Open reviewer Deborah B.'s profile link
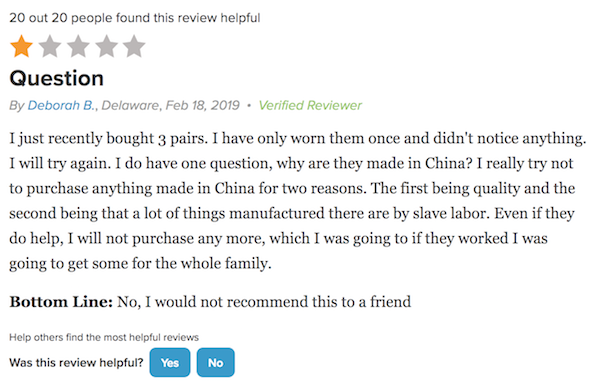The width and height of the screenshot is (600, 386). (x=61, y=105)
